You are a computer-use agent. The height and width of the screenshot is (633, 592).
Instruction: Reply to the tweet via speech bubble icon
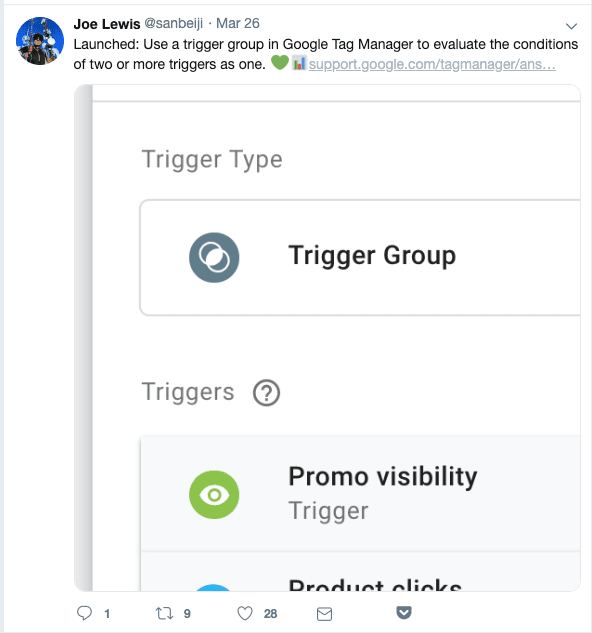[84, 613]
